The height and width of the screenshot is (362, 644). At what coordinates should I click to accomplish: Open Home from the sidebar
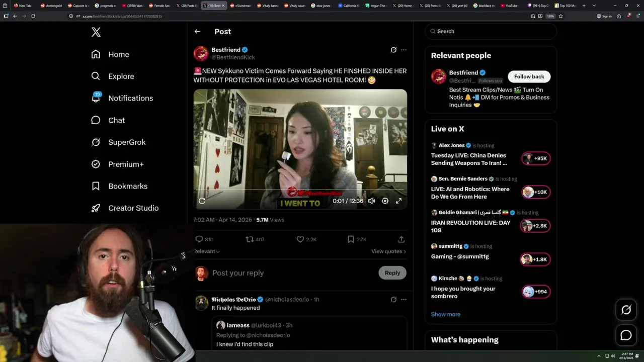[x=110, y=54]
